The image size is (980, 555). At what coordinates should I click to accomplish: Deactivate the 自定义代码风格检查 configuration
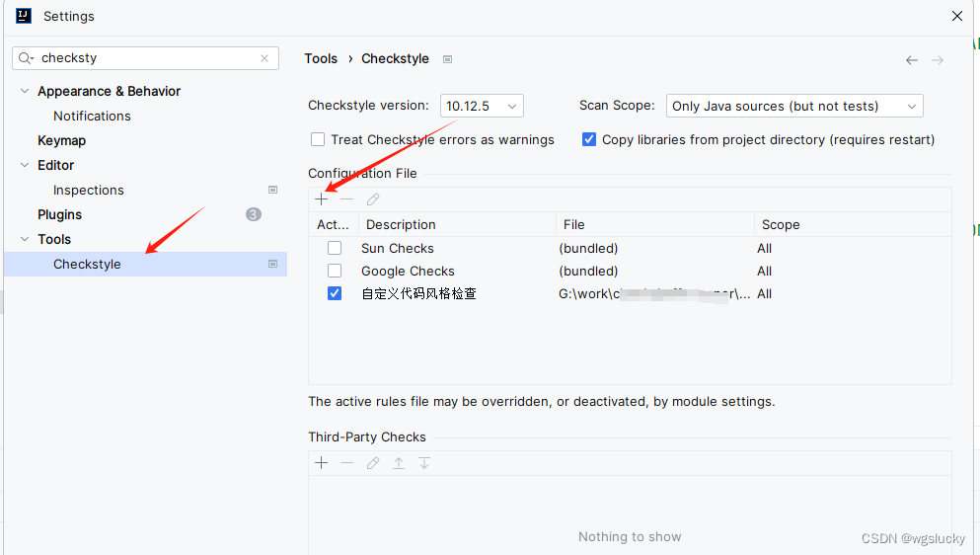point(335,293)
